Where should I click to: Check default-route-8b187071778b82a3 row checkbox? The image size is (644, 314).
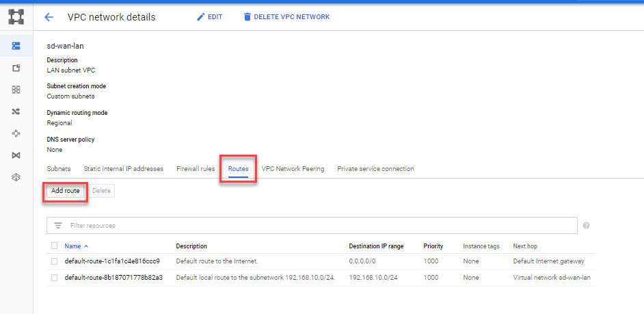tap(54, 278)
